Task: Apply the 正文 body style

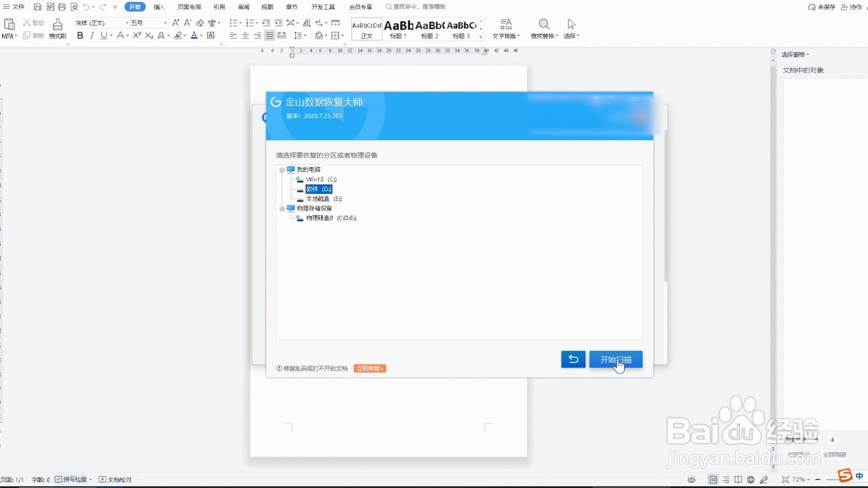Action: coord(367,29)
